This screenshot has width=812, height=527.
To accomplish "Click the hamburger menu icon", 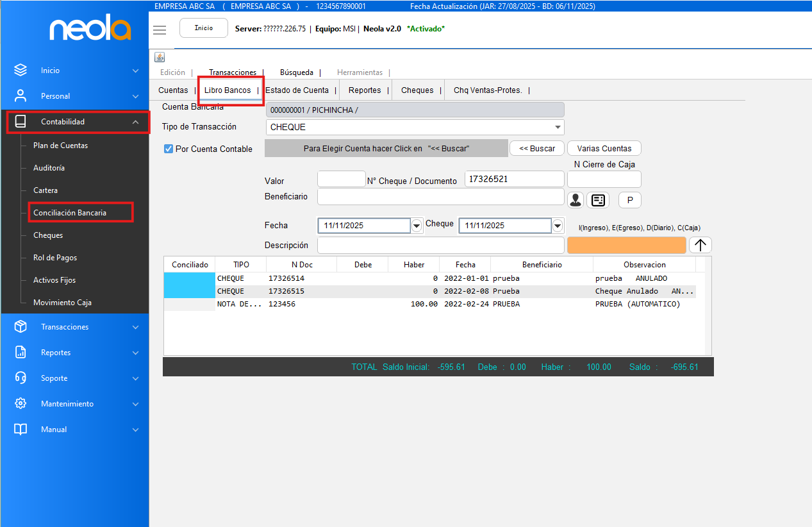I will (160, 30).
